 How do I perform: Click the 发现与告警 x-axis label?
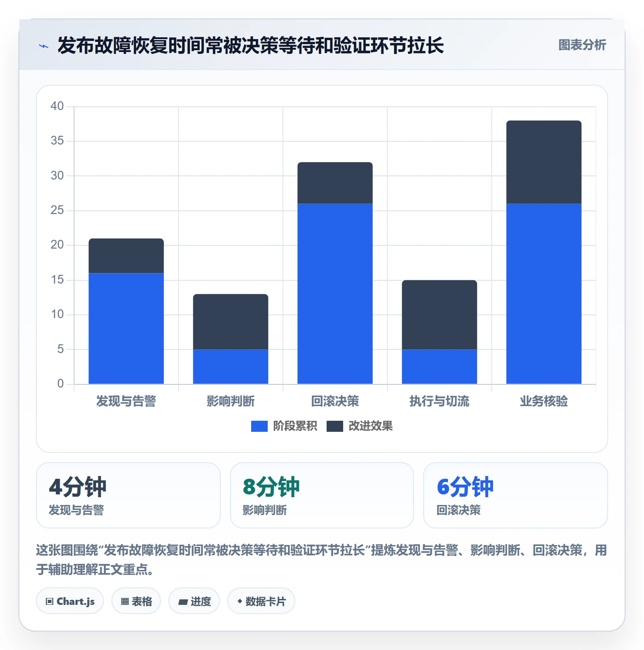click(126, 401)
